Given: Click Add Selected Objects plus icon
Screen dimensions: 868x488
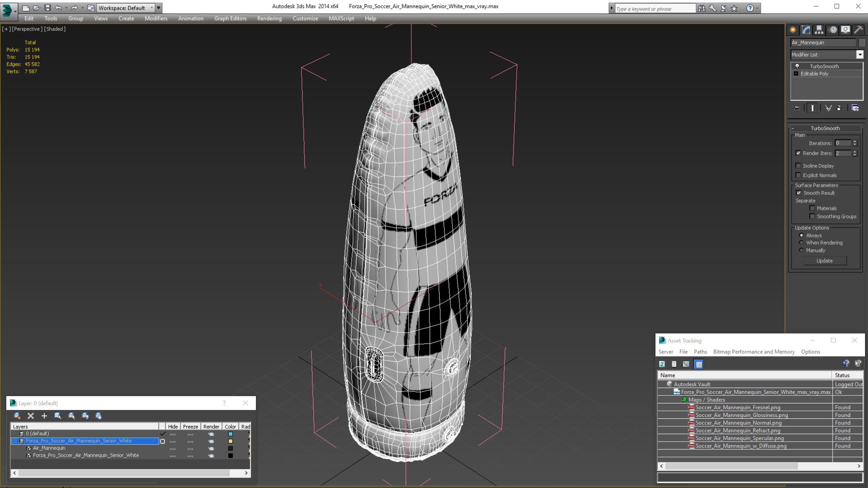Looking at the screenshot, I should coord(44,416).
